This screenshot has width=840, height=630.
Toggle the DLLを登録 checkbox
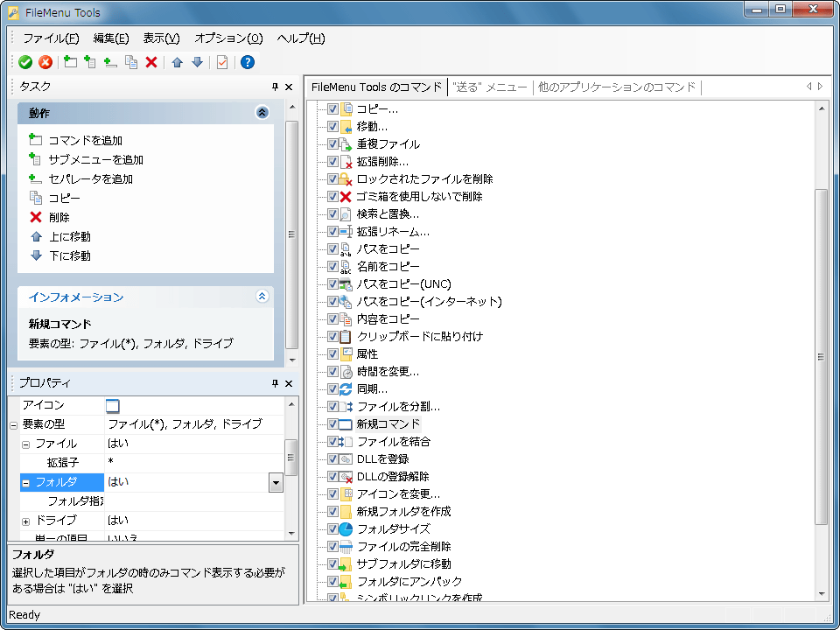332,458
